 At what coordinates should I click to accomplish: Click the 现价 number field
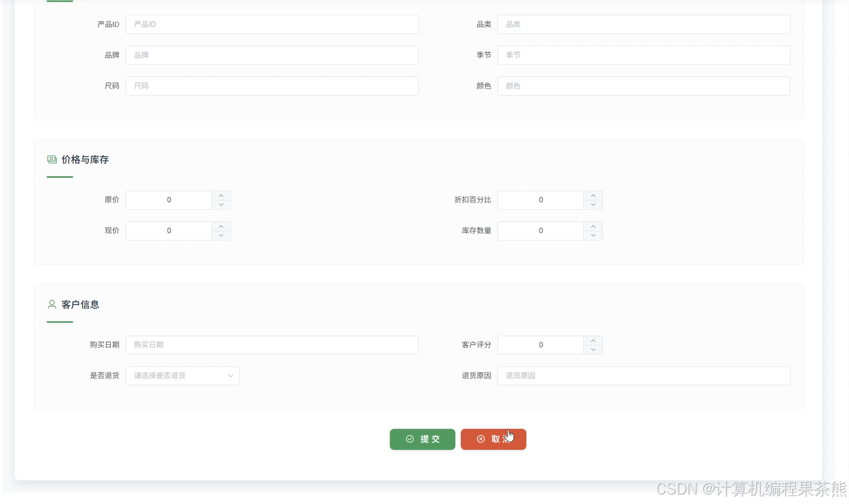[169, 230]
